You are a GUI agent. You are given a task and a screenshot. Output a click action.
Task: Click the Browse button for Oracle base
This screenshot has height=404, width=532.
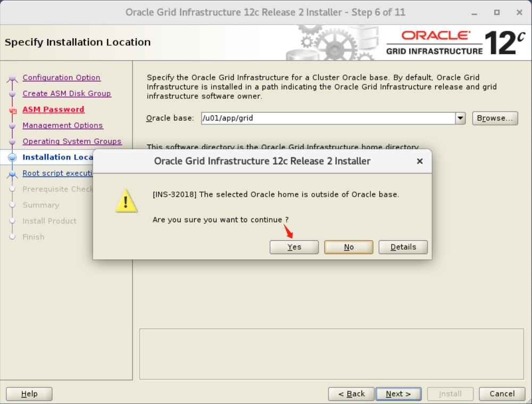point(494,118)
